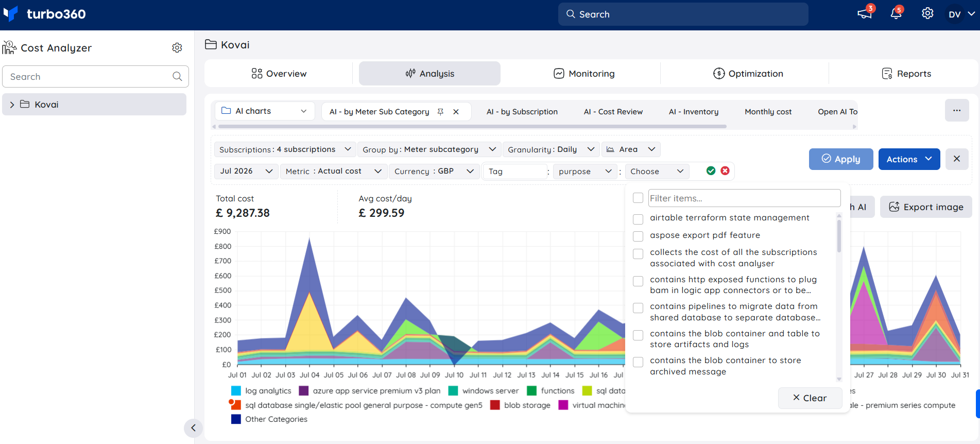Open the top bar settings gear
Viewport: 980px width, 444px height.
coord(927,14)
